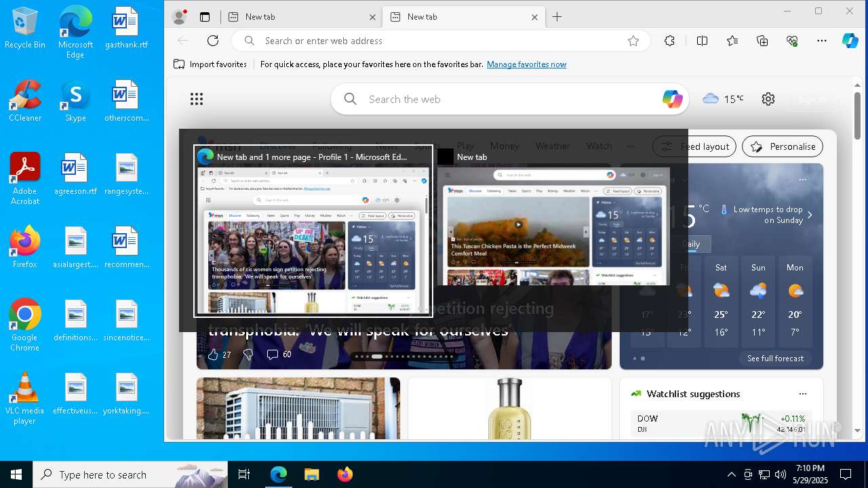Image resolution: width=868 pixels, height=488 pixels.
Task: Open Task View
Action: pos(244,474)
